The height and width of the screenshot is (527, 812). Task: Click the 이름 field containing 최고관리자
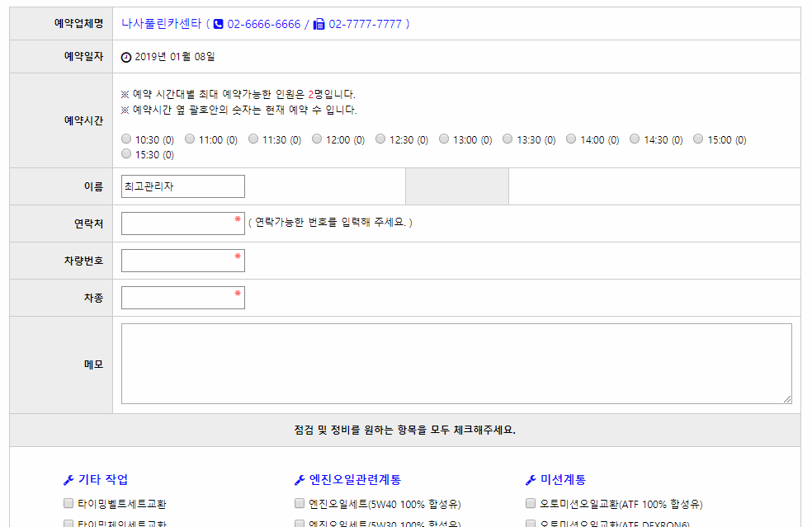pyautogui.click(x=182, y=186)
